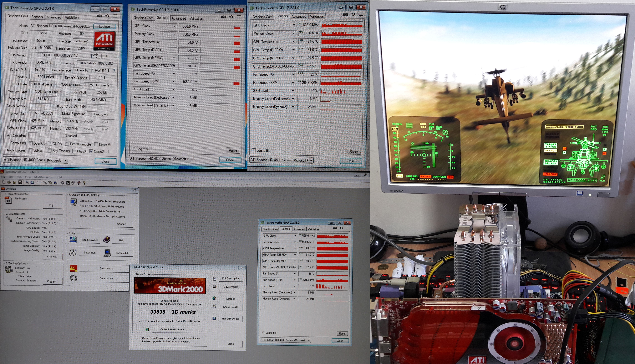Open the Memory Clock dropdown in the 750.0 MHz sensors window

174,34
